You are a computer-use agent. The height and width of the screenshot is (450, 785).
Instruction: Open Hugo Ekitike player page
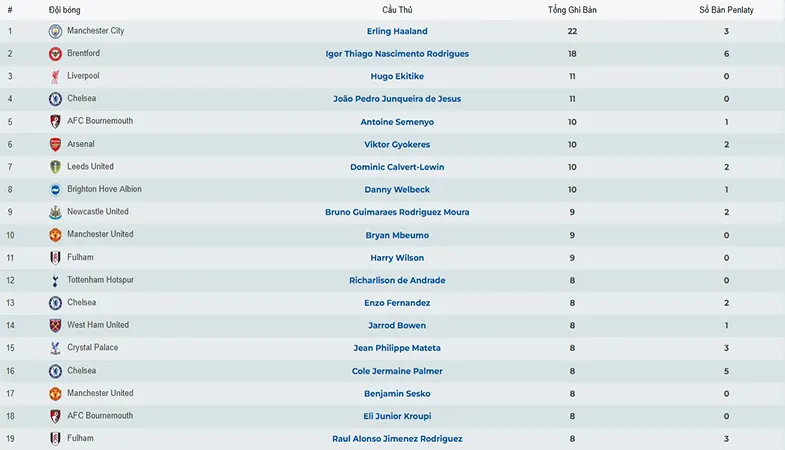click(x=397, y=76)
